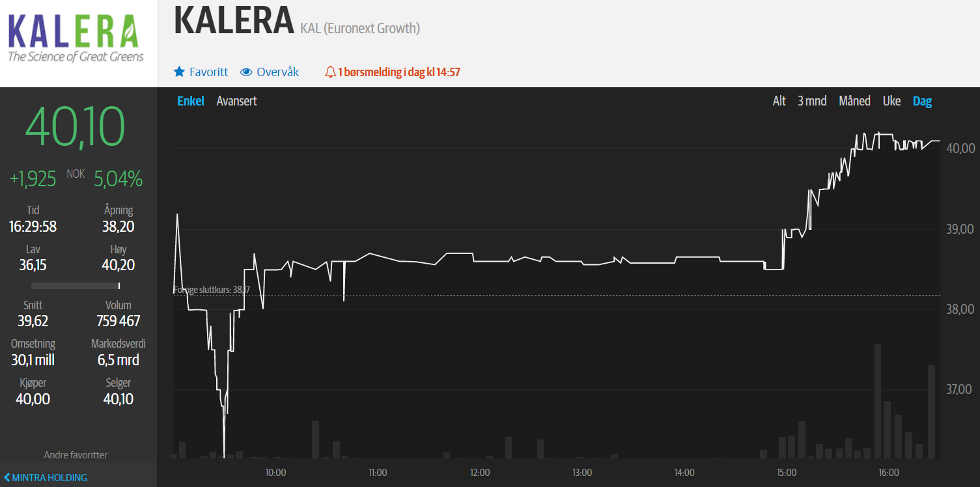The image size is (980, 487).
Task: Select the 3 mnd time range
Action: coord(812,101)
